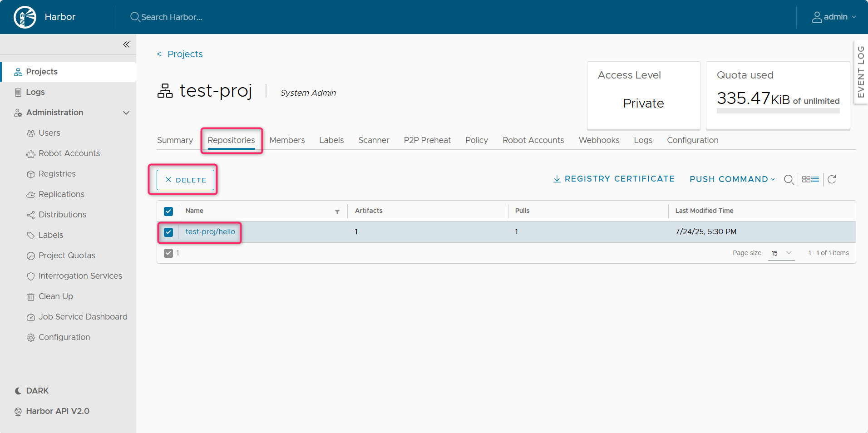868x433 pixels.
Task: Open the Event Log side panel
Action: coord(861,72)
